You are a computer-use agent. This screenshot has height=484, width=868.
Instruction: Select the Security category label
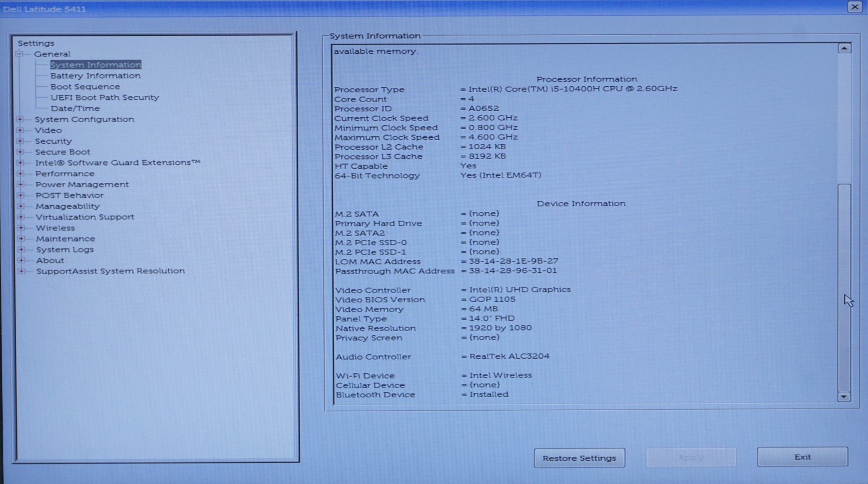pos(53,141)
